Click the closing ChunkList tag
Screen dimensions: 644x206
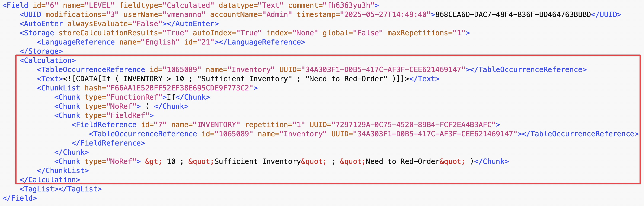63,171
